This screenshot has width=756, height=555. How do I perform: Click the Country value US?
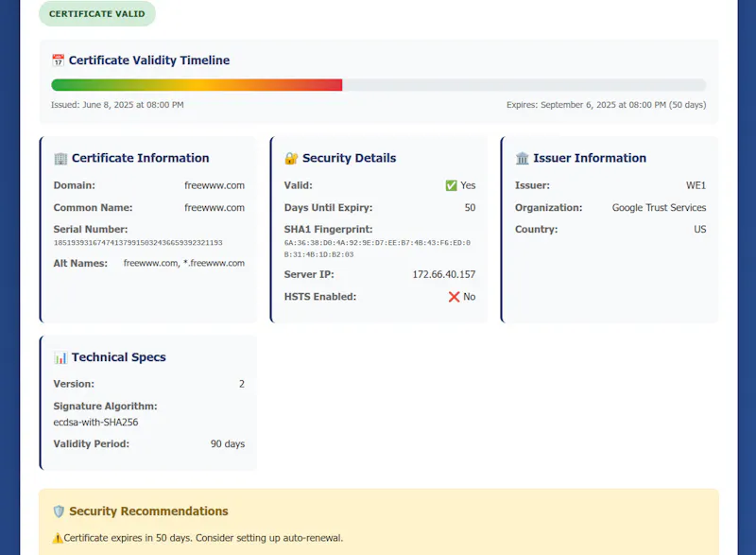coord(699,230)
